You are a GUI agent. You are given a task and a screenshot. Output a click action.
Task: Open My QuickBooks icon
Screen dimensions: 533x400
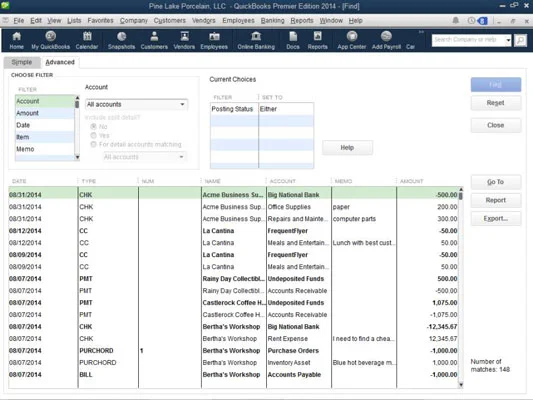(x=51, y=40)
